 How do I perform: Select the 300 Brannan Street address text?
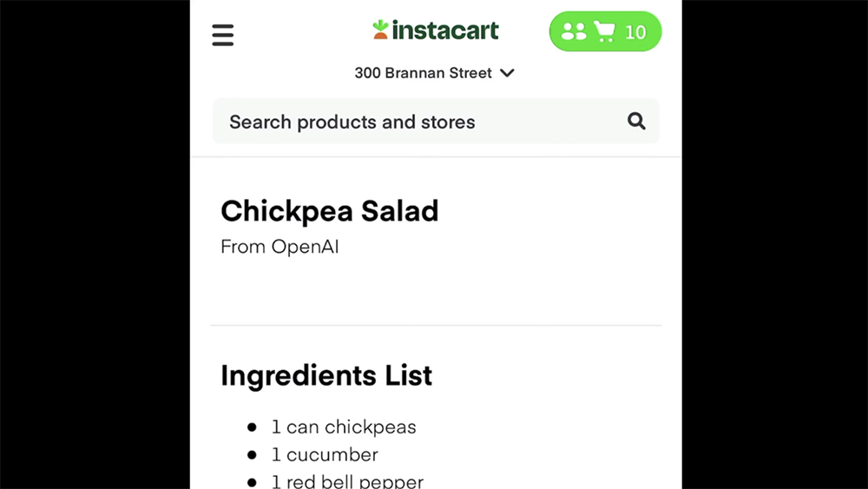click(x=423, y=73)
